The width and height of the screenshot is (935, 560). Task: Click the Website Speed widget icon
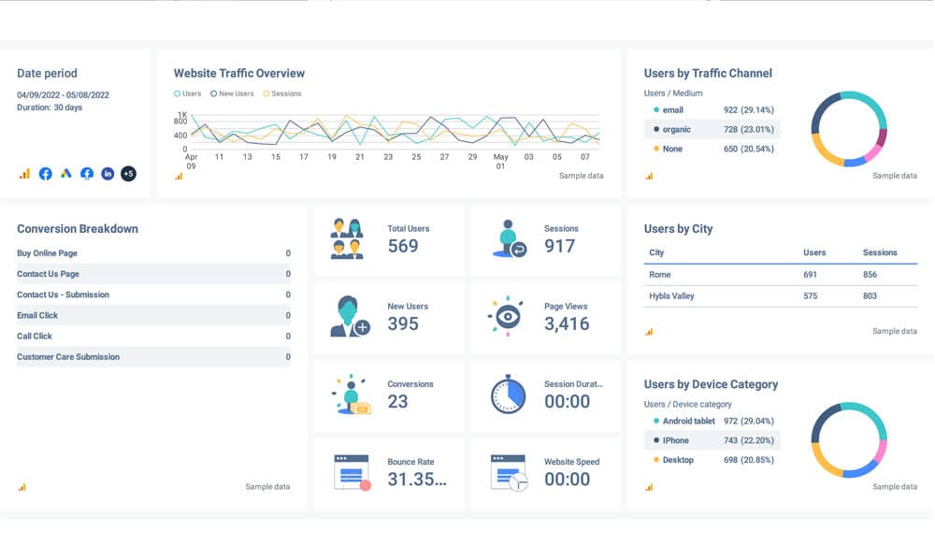[x=509, y=472]
